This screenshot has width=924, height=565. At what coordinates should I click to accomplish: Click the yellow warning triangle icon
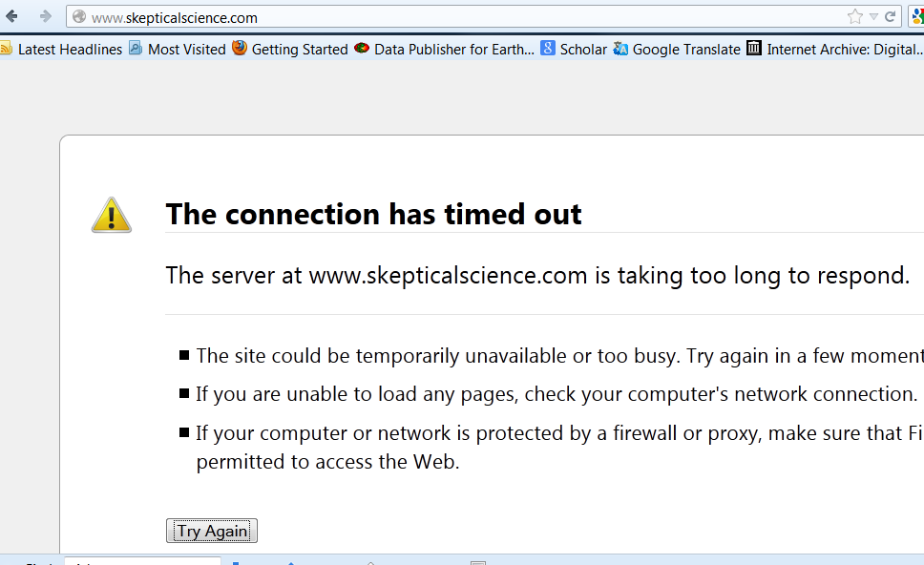pos(112,216)
